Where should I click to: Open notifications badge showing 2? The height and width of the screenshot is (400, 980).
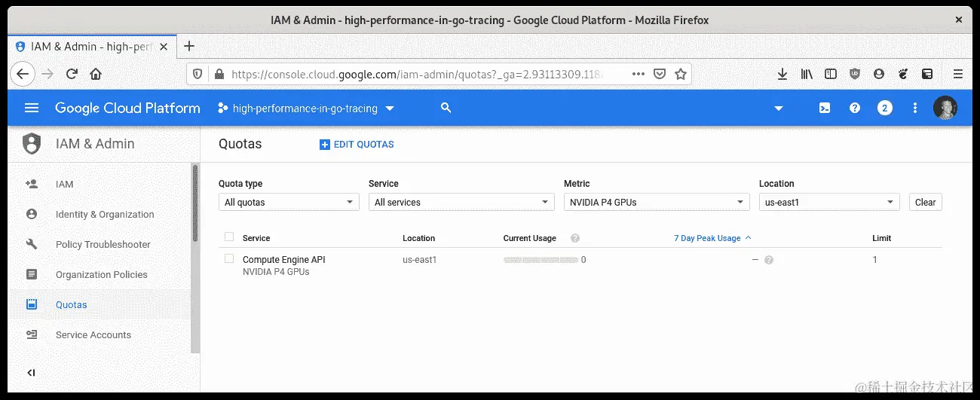tap(885, 108)
